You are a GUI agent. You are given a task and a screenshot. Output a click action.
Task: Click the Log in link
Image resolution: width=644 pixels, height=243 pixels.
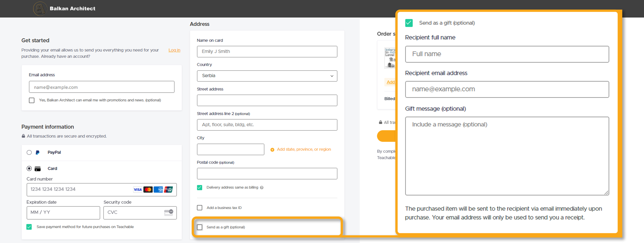[174, 50]
